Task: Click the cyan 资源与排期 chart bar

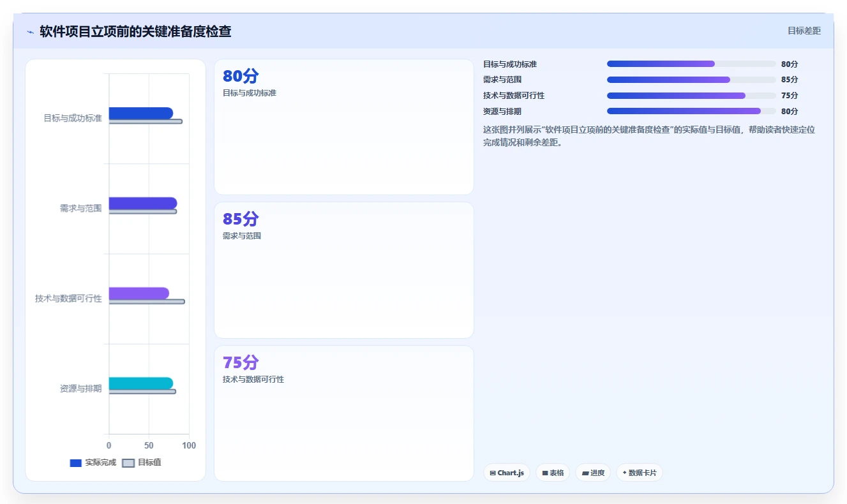Action: tap(140, 383)
